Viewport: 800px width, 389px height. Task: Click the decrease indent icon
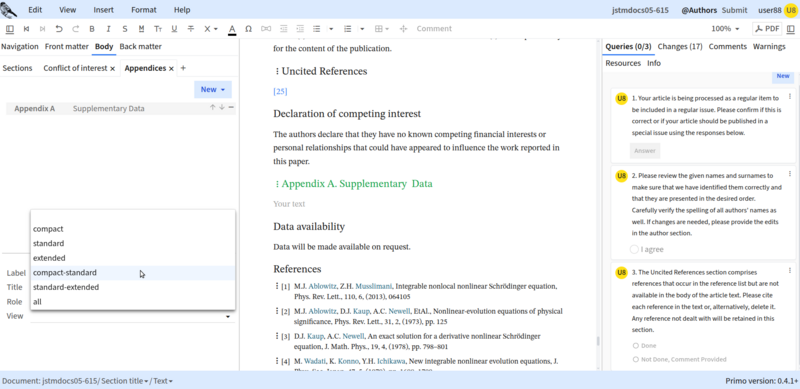pyautogui.click(x=284, y=29)
